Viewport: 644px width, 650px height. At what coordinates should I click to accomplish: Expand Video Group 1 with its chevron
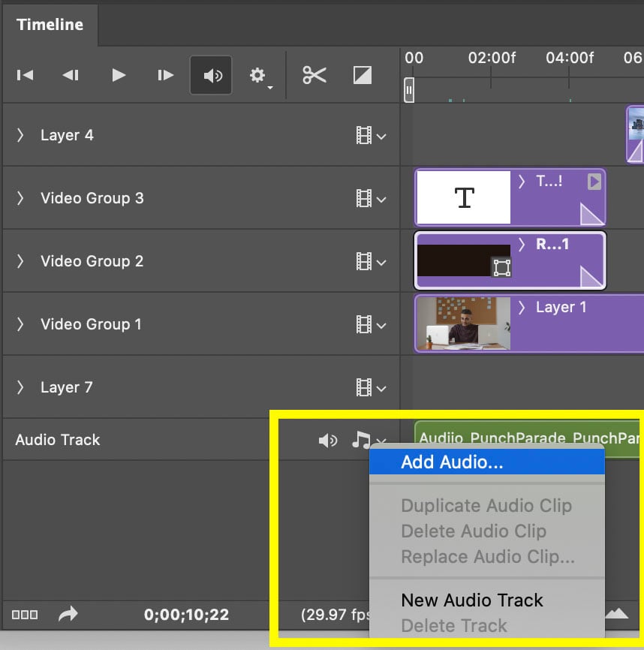[x=20, y=323]
